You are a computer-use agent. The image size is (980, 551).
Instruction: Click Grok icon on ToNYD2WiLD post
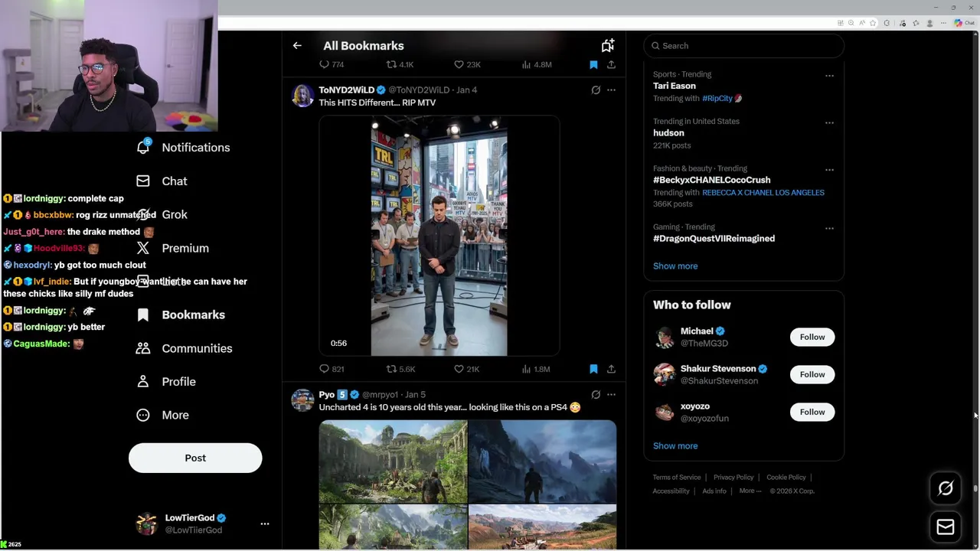pos(596,90)
